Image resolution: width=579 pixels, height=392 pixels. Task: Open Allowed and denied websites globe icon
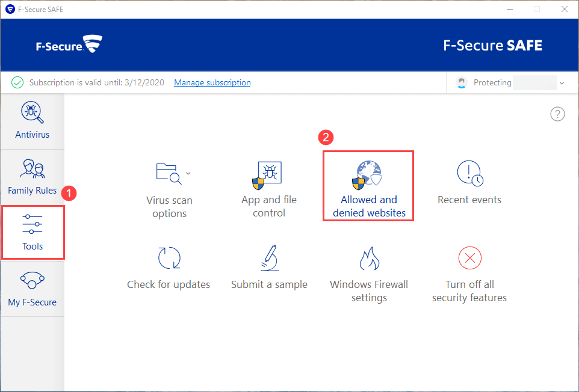coord(367,175)
